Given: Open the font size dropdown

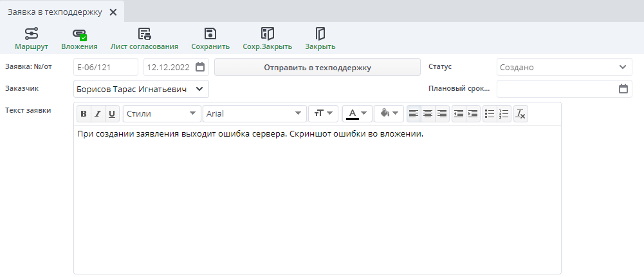Looking at the screenshot, I should pyautogui.click(x=323, y=114).
